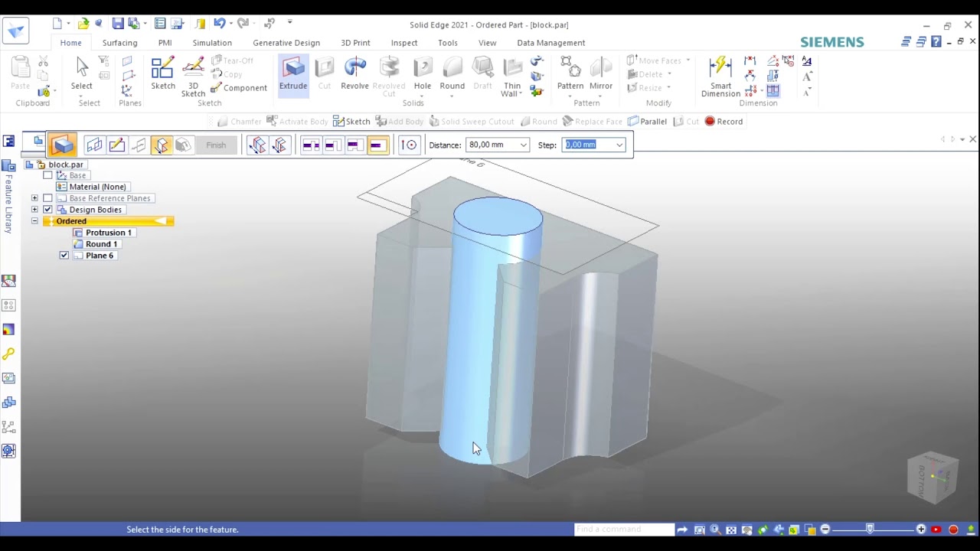Click the Sketch button in quick bar
Viewport: 980px width, 551px height.
[x=351, y=122]
